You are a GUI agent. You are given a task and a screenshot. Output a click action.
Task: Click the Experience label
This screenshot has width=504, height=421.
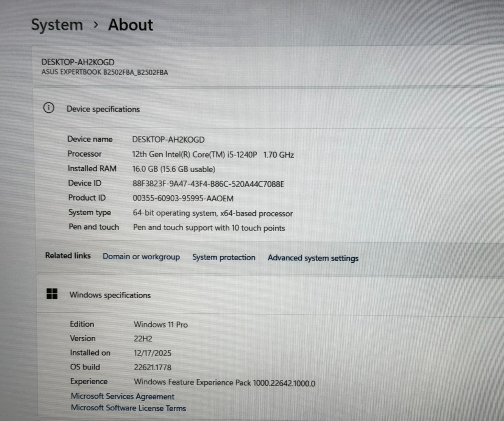pyautogui.click(x=89, y=382)
